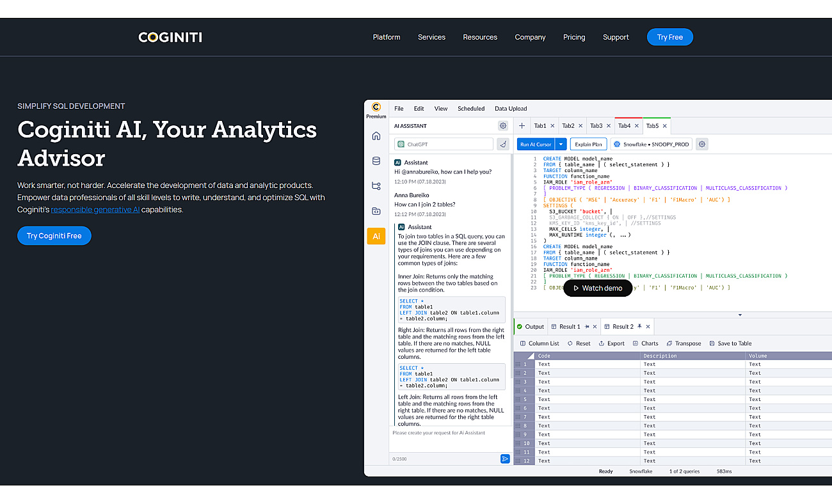The width and height of the screenshot is (832, 504).
Task: Open the View menu in the app
Action: pos(441,109)
